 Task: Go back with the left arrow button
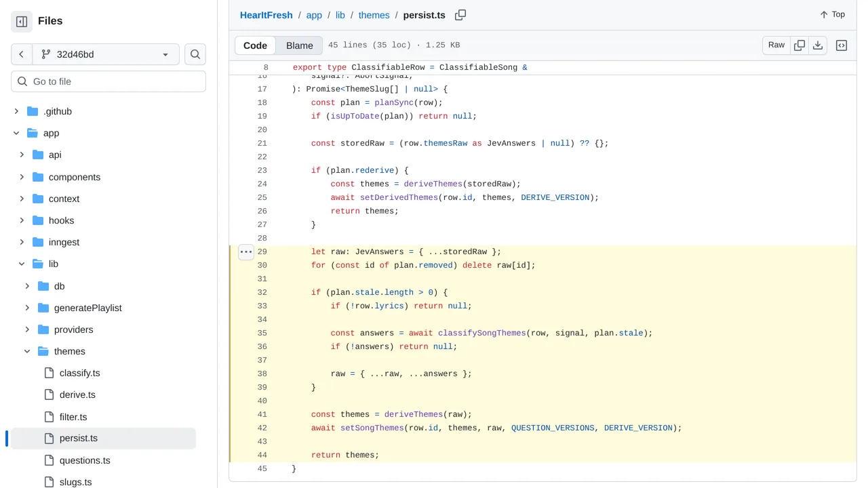[22, 54]
